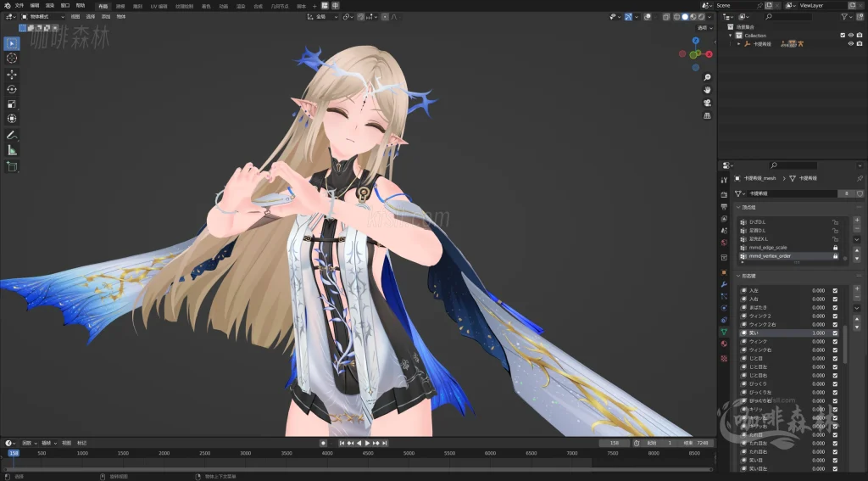
Task: Open the Material properties tab
Action: pyautogui.click(x=724, y=344)
